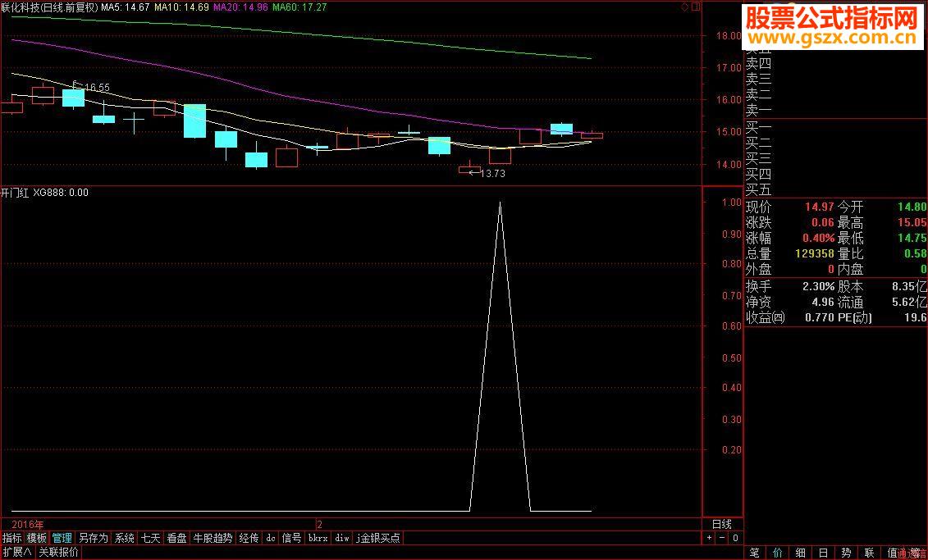The height and width of the screenshot is (560, 928).
Task: Click the MA60: 17.27 label
Action: pos(299,7)
